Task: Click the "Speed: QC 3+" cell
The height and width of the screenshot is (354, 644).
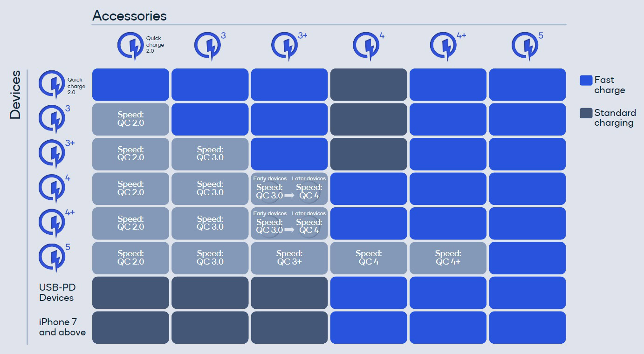Action: click(x=289, y=258)
